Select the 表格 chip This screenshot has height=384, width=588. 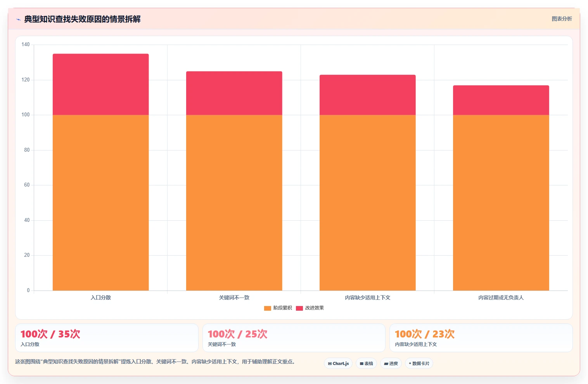(x=366, y=363)
